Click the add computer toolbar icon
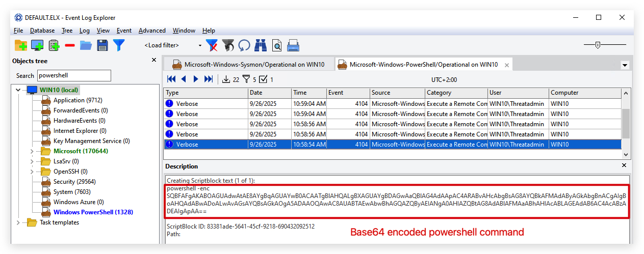This screenshot has width=644, height=254. point(37,45)
